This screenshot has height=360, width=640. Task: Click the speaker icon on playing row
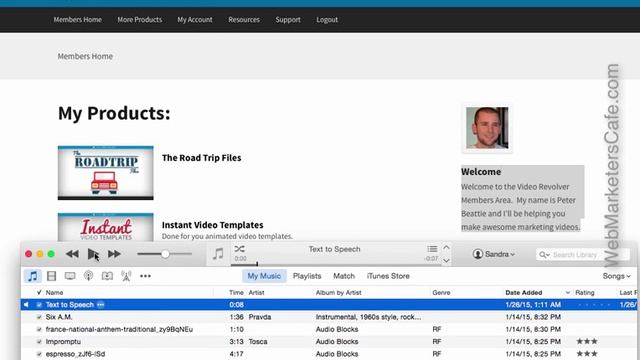26,304
